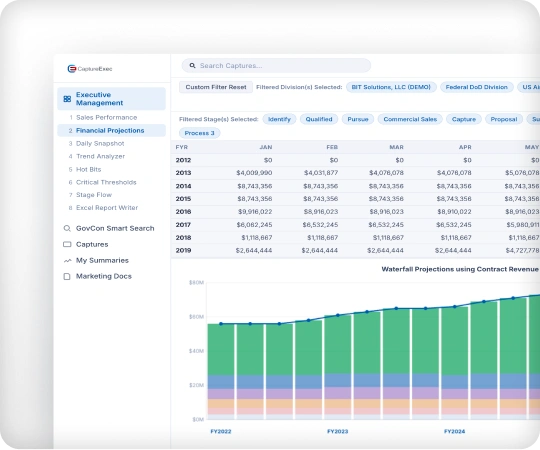540x450 pixels.
Task: Click the Executive Management grid icon
Action: [x=67, y=99]
